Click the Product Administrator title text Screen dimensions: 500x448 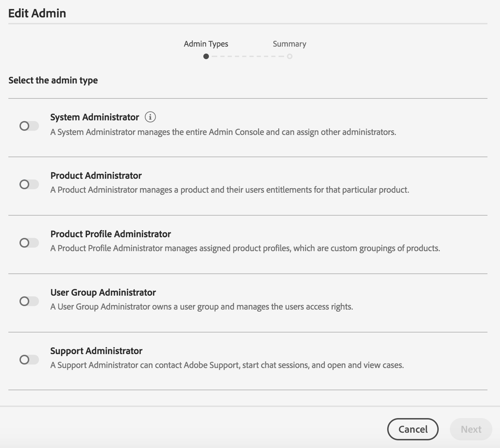(x=96, y=176)
